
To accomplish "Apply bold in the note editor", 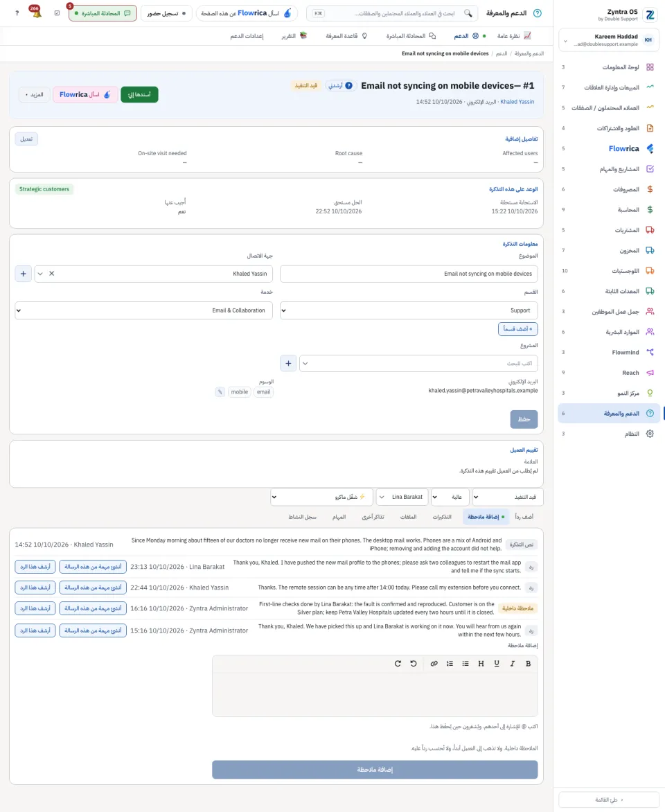I will [x=528, y=663].
